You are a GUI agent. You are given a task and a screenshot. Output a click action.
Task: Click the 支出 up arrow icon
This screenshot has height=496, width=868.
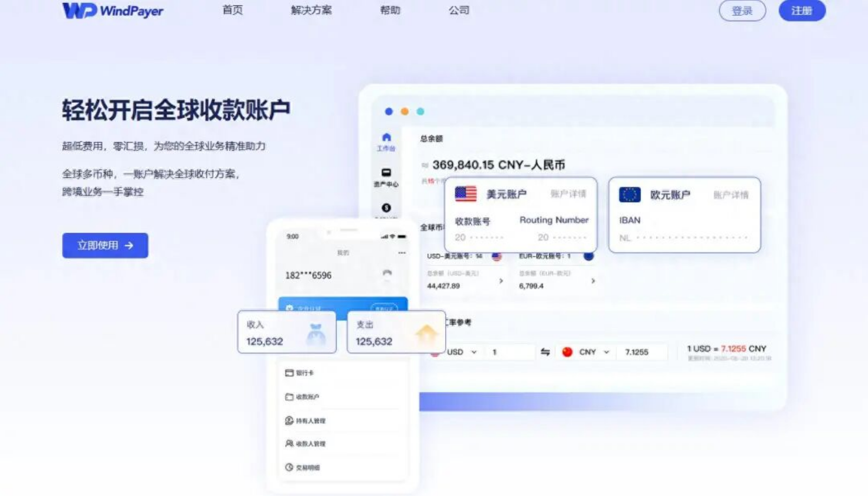(x=426, y=334)
